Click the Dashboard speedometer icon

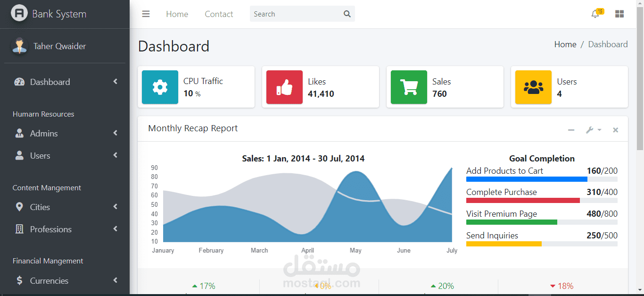click(19, 82)
